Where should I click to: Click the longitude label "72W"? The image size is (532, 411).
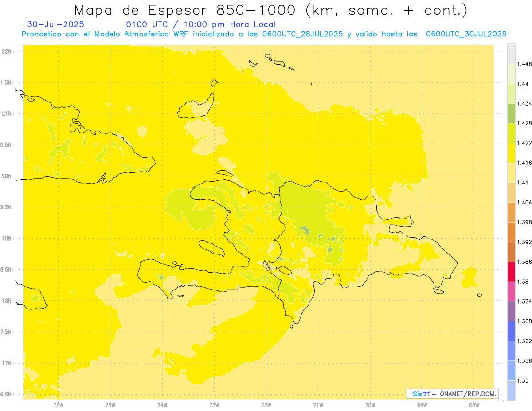pyautogui.click(x=266, y=405)
